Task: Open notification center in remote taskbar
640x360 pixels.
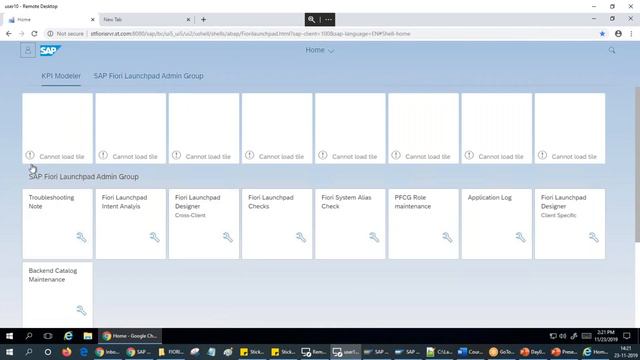Action: pyautogui.click(x=627, y=336)
